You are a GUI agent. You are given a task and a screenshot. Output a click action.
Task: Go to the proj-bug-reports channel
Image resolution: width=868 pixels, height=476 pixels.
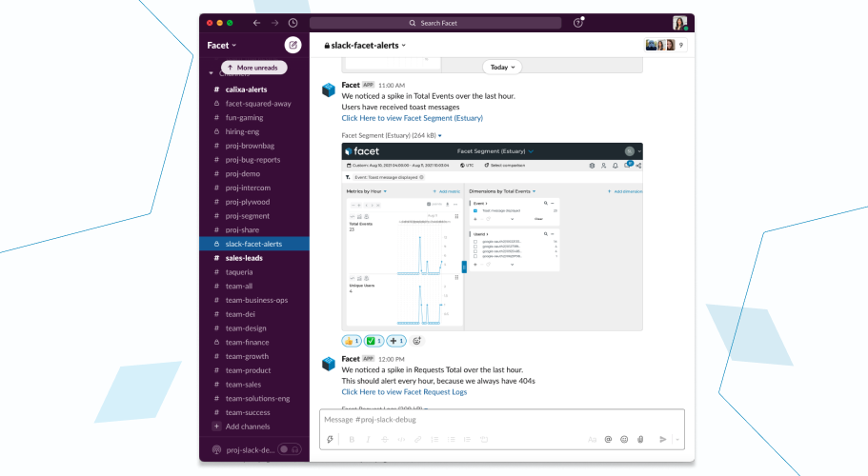254,160
